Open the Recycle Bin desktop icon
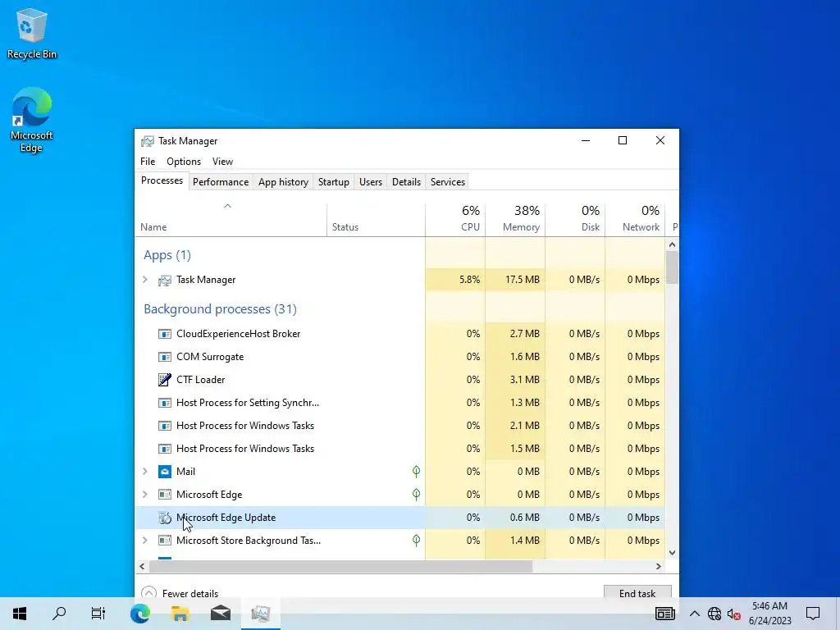 [x=32, y=33]
